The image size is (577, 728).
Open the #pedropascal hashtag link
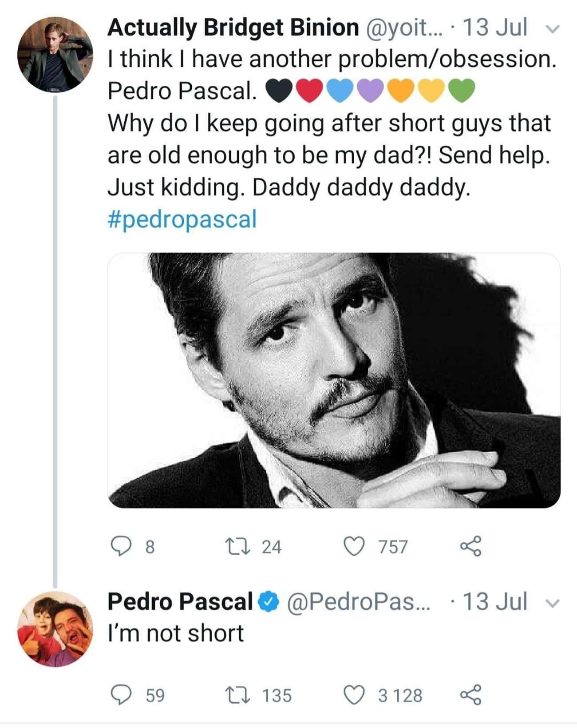pyautogui.click(x=182, y=219)
